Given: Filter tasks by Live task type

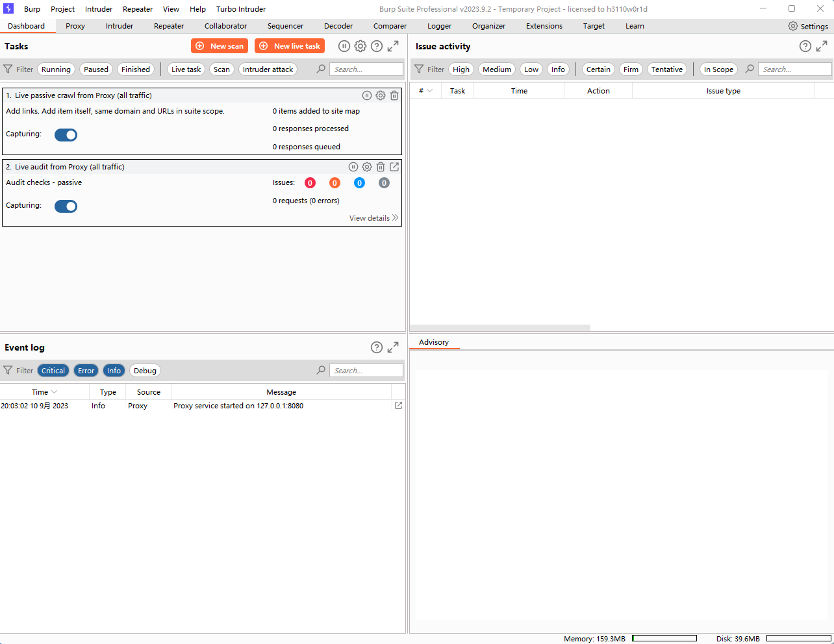Looking at the screenshot, I should (186, 69).
